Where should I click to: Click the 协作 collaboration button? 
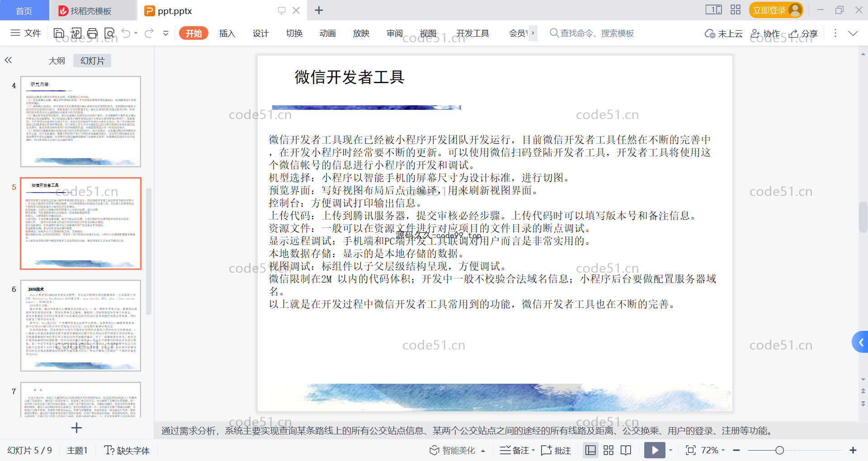[x=765, y=33]
